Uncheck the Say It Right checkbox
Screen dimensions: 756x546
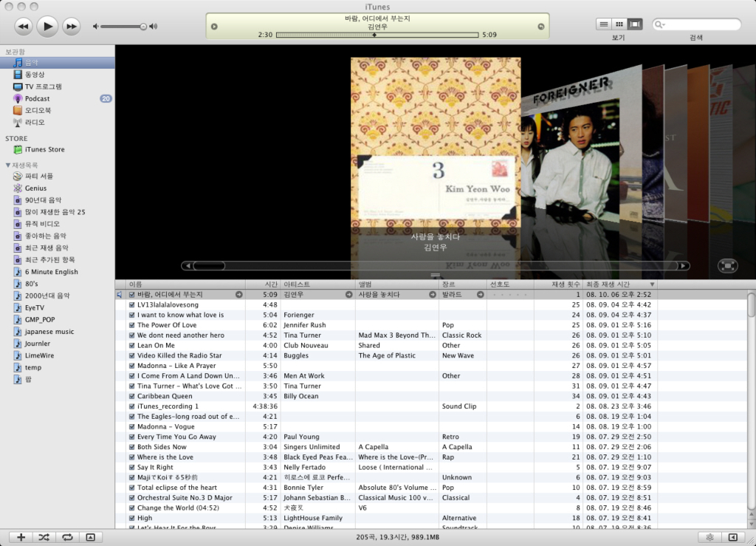click(x=131, y=468)
